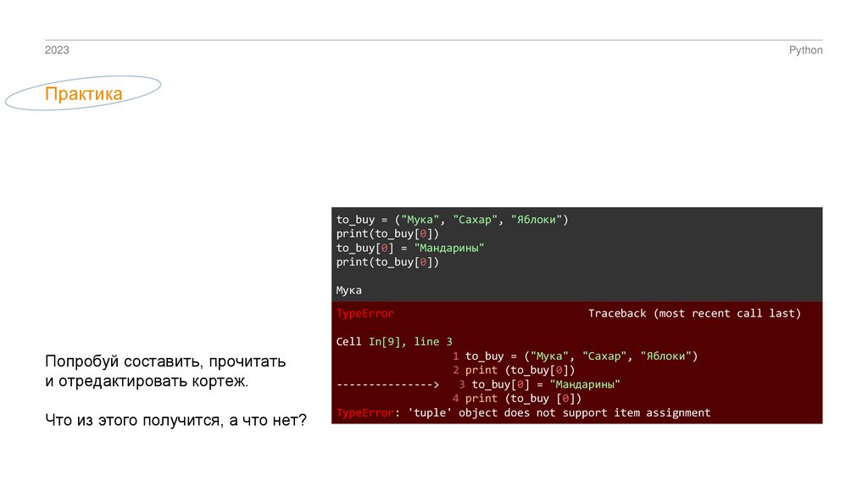This screenshot has width=868, height=487.
Task: Click the question "Что из этого получится, а что нет?"
Action: tap(175, 421)
